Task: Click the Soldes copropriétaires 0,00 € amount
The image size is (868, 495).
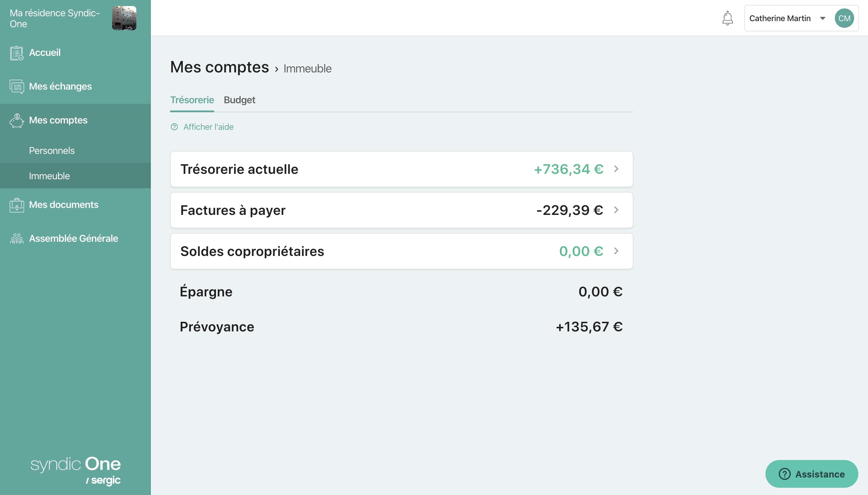Action: pyautogui.click(x=581, y=251)
